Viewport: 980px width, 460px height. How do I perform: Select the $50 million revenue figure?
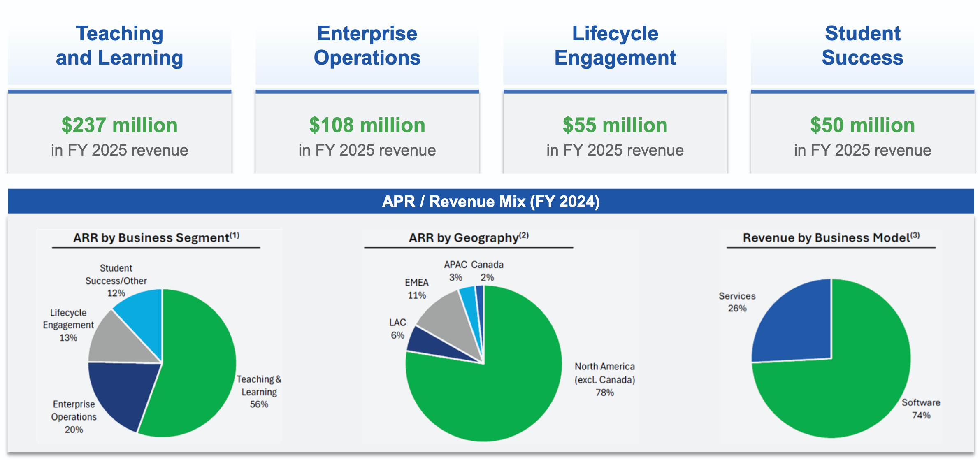pyautogui.click(x=862, y=125)
